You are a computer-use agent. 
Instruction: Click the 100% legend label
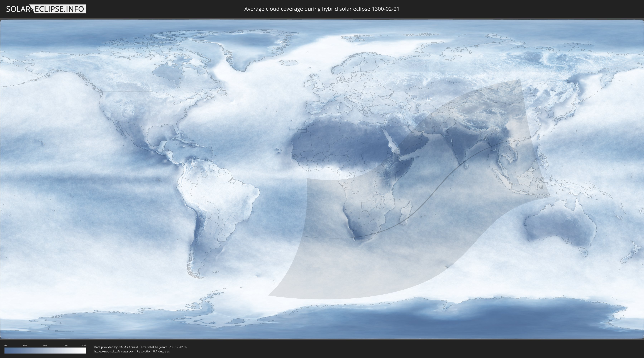click(x=83, y=345)
